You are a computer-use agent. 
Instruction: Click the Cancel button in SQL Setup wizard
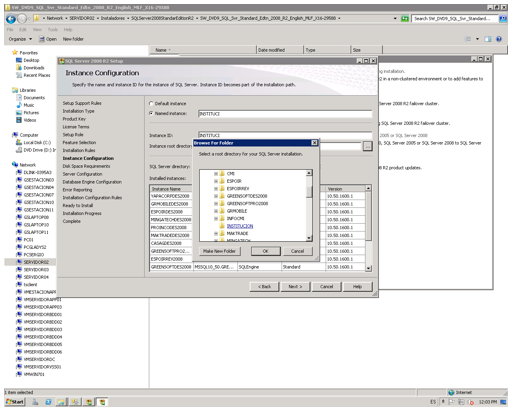[326, 286]
